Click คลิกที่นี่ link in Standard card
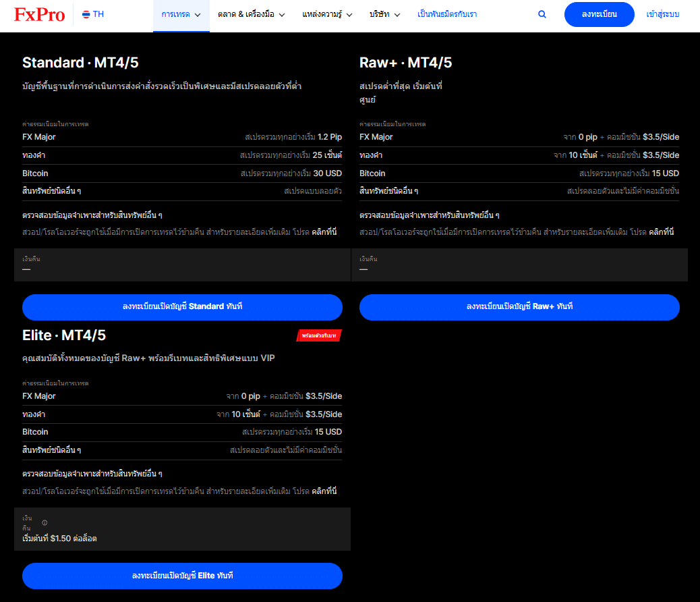700x602 pixels. pyautogui.click(x=324, y=232)
